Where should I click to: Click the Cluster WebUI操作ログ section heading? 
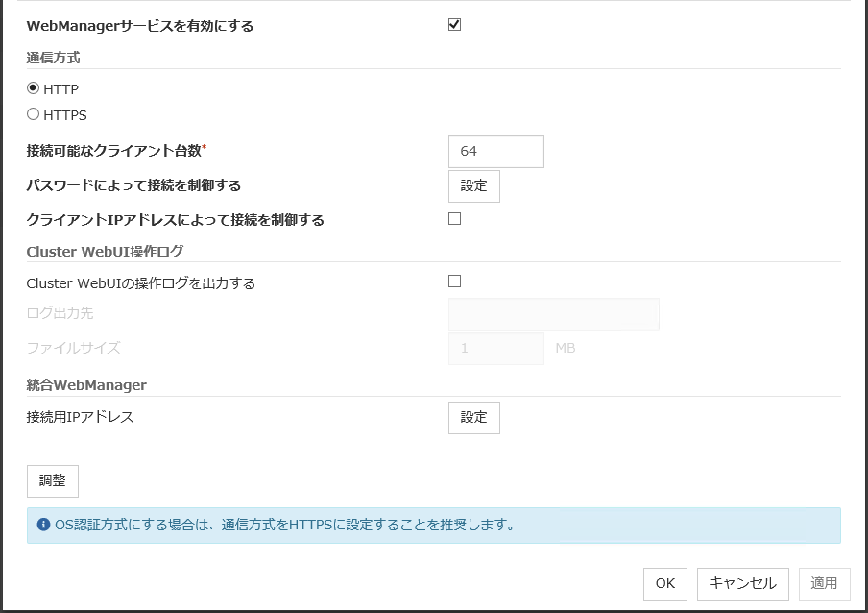(105, 252)
